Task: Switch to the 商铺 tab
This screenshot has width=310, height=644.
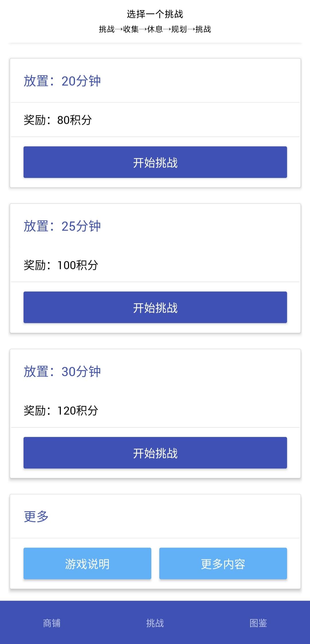Action: pos(52,623)
